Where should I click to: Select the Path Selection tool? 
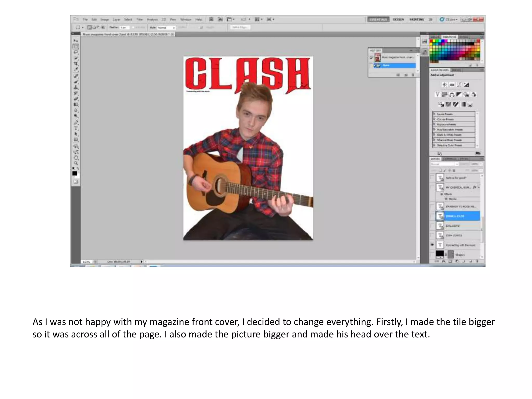point(76,134)
